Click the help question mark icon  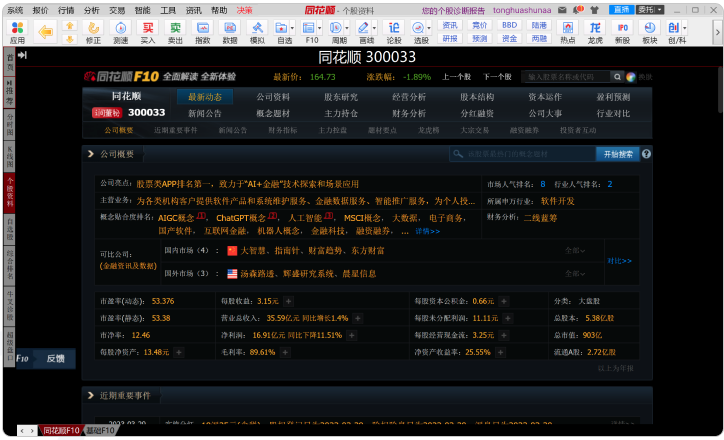pos(646,154)
